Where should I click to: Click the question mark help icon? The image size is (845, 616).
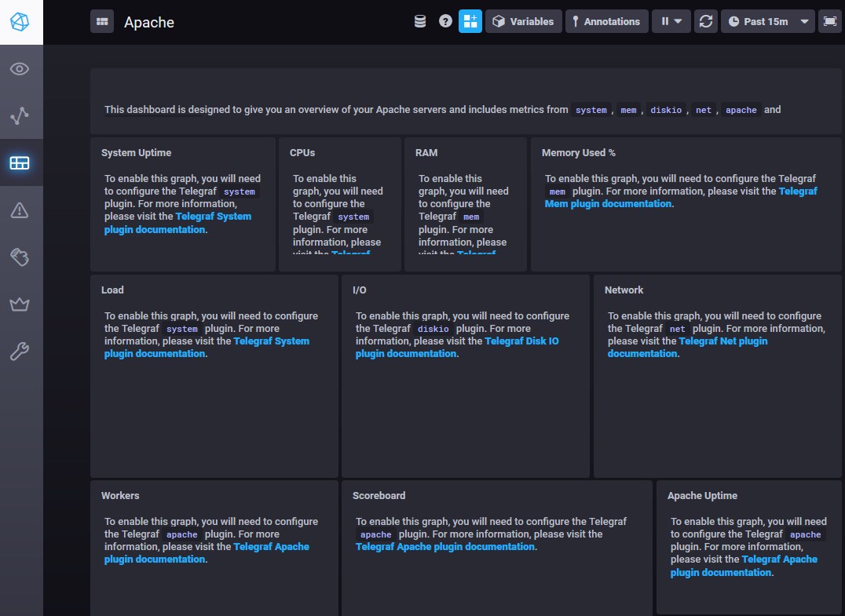[x=445, y=21]
